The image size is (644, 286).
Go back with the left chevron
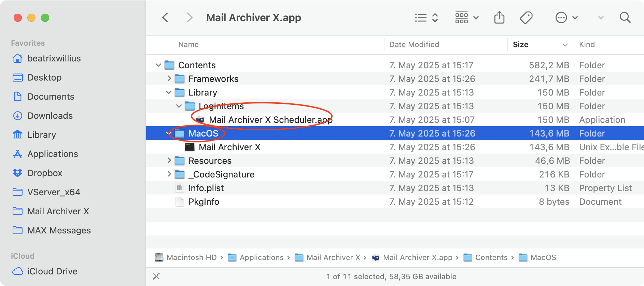point(165,17)
